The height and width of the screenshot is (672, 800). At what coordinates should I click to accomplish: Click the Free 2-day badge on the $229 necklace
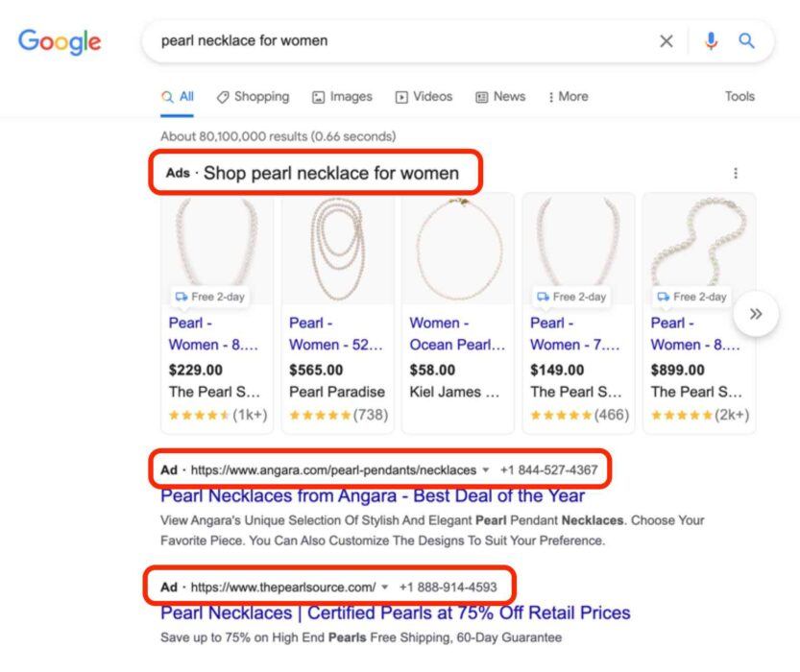(209, 297)
